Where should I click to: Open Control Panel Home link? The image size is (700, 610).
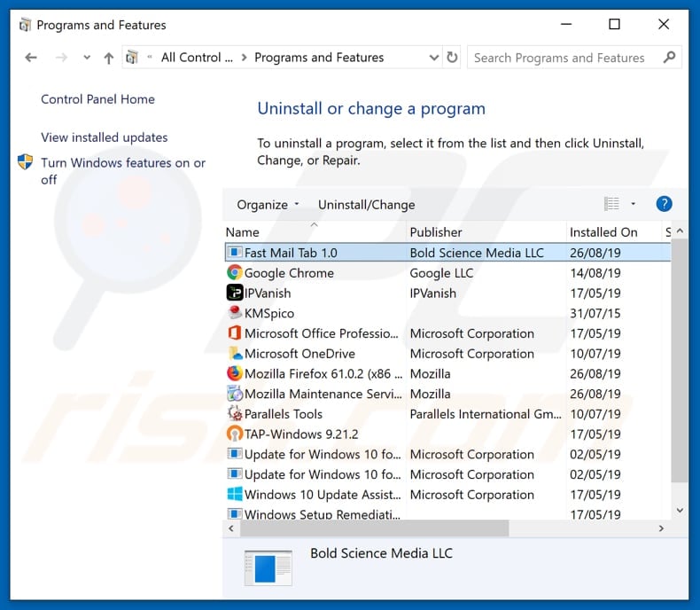coord(97,99)
